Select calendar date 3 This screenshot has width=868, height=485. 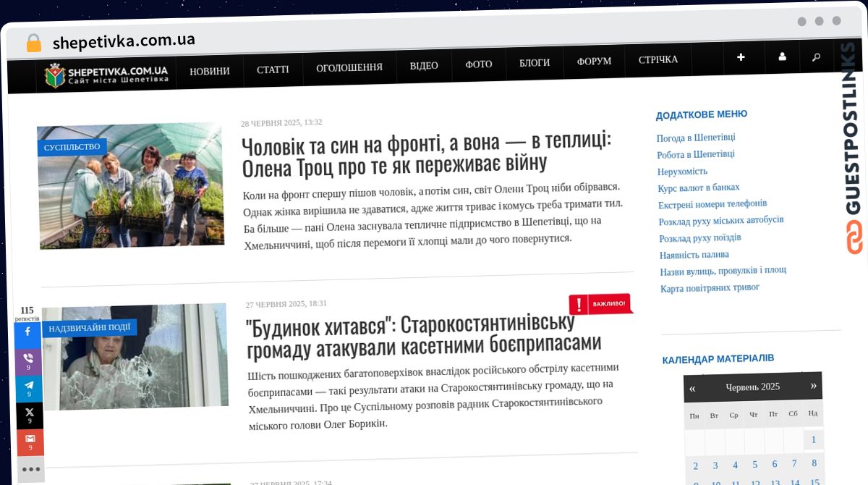tap(715, 465)
